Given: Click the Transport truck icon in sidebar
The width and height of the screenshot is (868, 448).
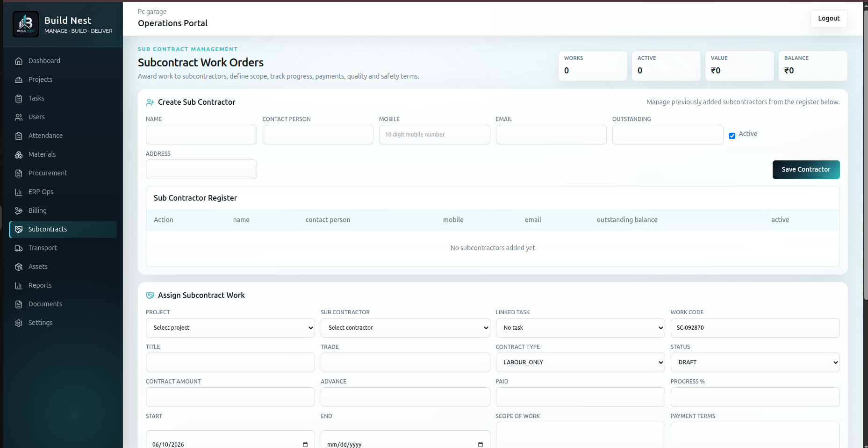Looking at the screenshot, I should point(19,248).
